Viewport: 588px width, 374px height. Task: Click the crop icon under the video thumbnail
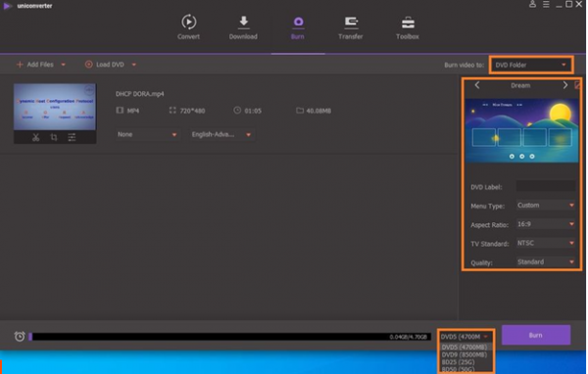[54, 137]
